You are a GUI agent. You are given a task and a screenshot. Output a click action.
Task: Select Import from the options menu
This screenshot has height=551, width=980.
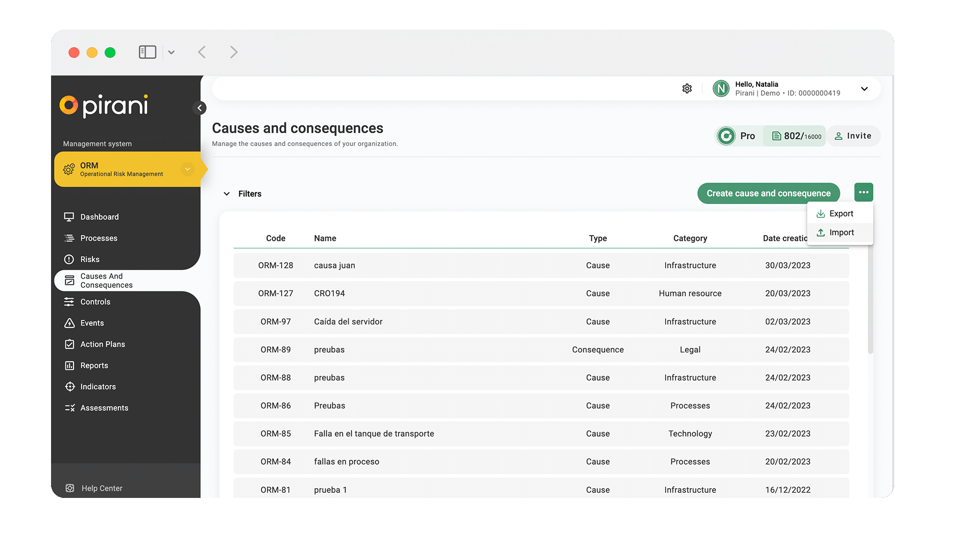pos(840,233)
